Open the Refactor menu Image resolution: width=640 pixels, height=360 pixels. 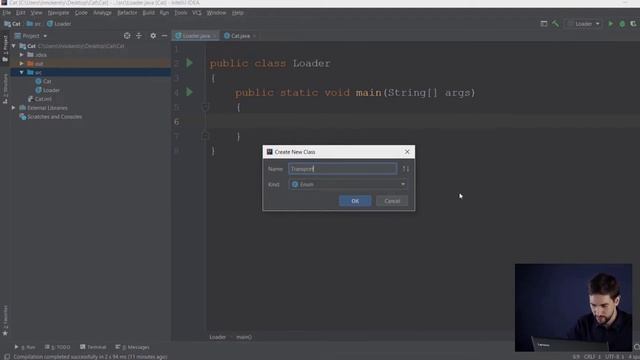pyautogui.click(x=127, y=13)
